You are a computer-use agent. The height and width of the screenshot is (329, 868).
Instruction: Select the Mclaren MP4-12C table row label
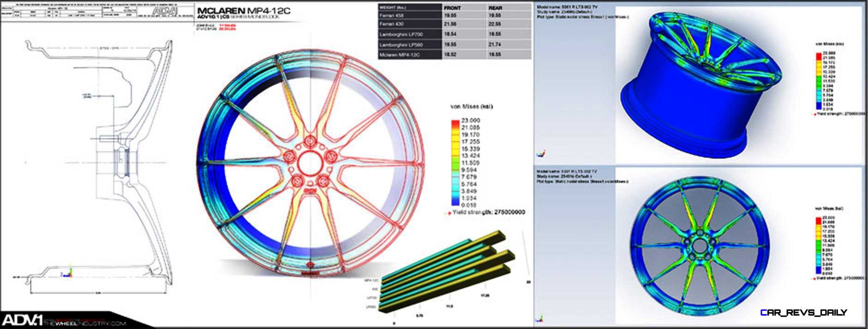click(399, 55)
